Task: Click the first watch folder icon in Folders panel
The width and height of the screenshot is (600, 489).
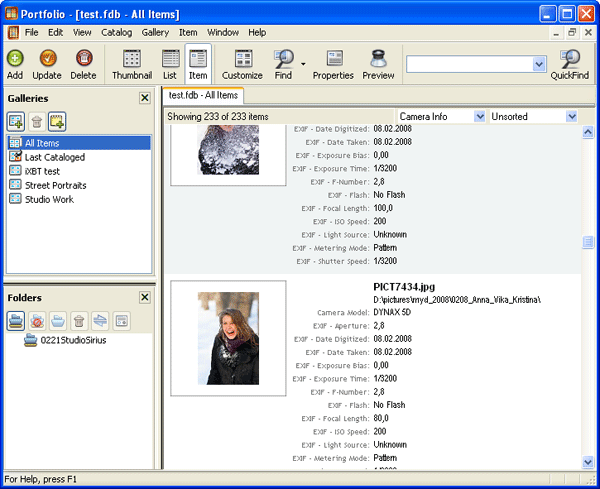Action: 16,321
